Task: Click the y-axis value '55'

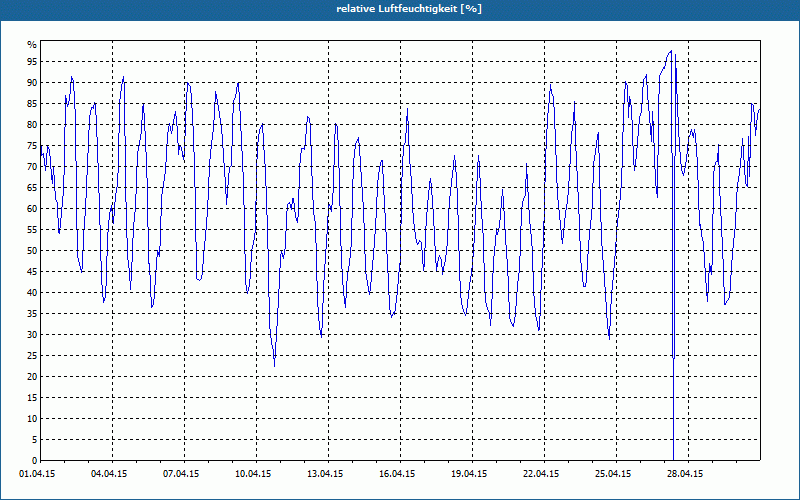Action: coord(32,230)
